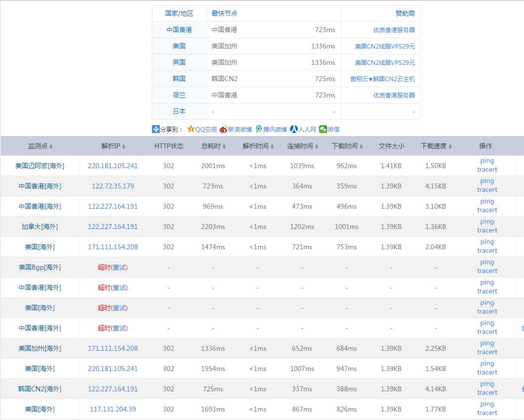Image resolution: width=524 pixels, height=420 pixels.
Task: Click 日本 region in summary table
Action: [x=179, y=112]
